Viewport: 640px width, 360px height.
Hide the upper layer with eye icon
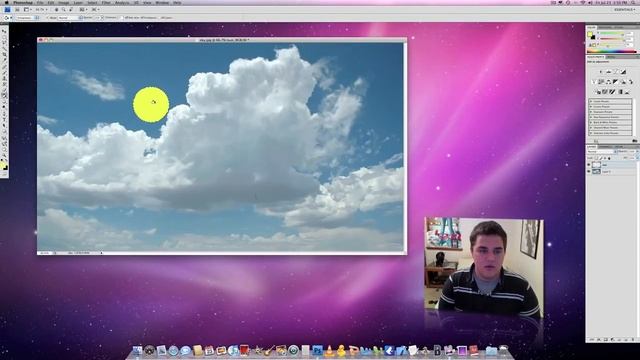[588, 164]
